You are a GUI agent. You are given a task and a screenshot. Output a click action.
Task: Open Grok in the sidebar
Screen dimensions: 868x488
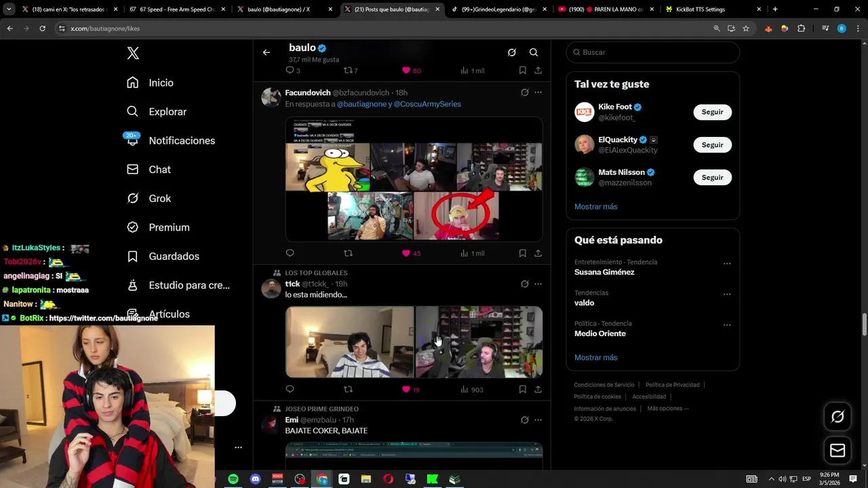click(x=149, y=199)
